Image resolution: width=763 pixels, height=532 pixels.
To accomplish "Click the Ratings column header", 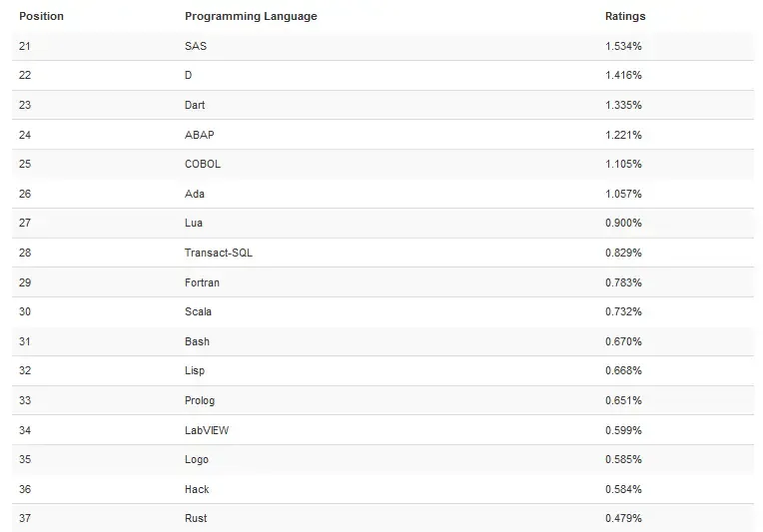I will pyautogui.click(x=625, y=16).
